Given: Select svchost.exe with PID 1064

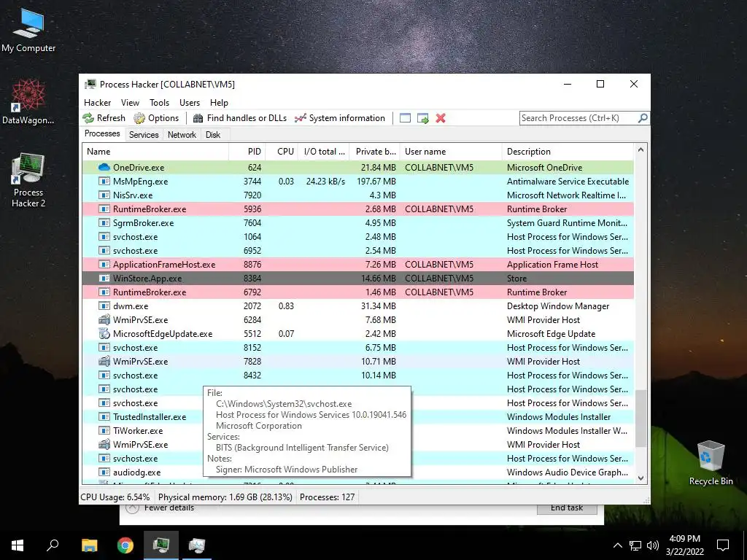Looking at the screenshot, I should 358,237.
